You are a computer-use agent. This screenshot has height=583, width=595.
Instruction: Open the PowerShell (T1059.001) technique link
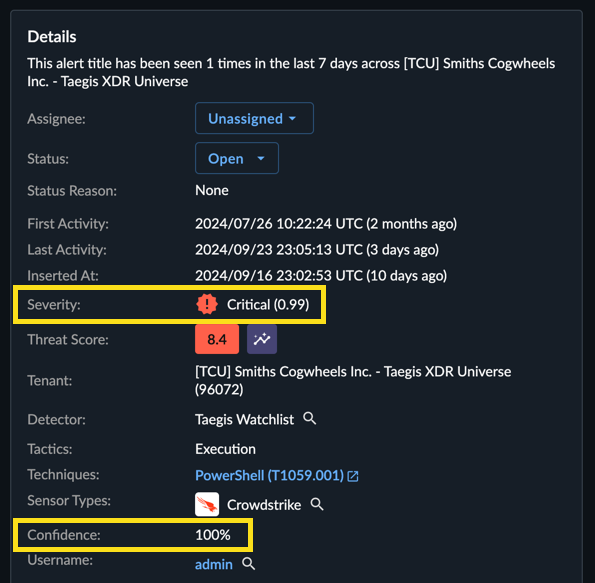[x=269, y=475]
